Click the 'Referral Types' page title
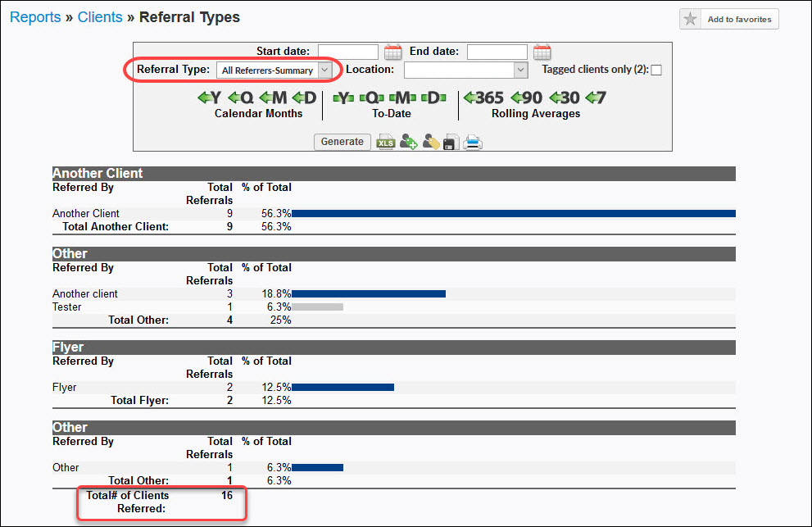The image size is (812, 527). [x=189, y=17]
